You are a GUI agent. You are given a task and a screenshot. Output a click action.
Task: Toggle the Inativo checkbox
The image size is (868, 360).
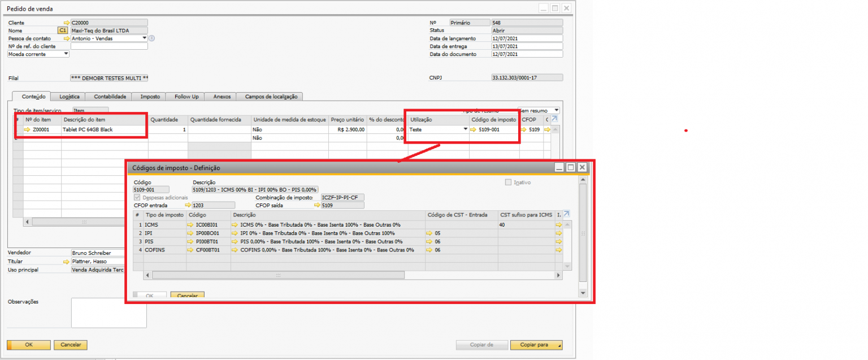[x=508, y=183]
